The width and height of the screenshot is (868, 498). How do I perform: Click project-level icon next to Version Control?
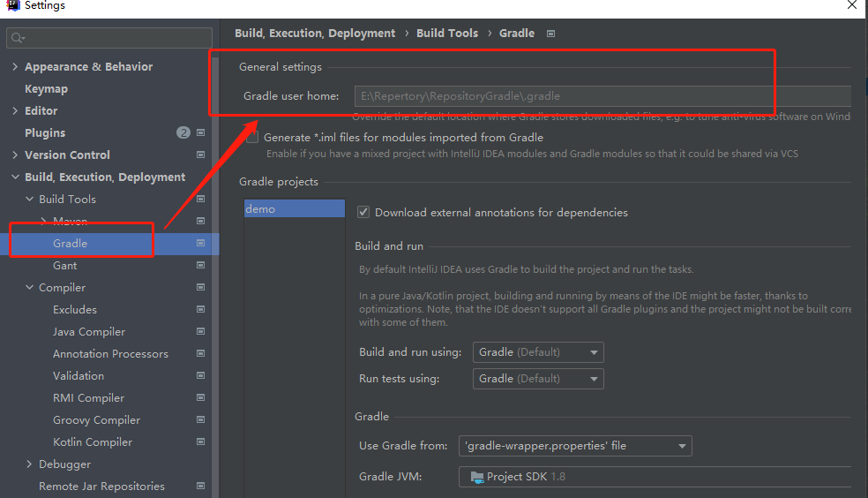point(200,155)
